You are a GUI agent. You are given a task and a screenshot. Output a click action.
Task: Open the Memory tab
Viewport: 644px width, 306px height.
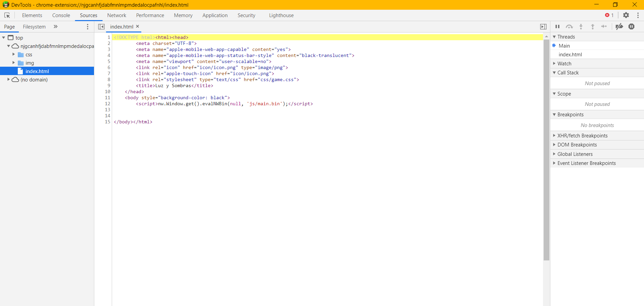[x=183, y=15]
